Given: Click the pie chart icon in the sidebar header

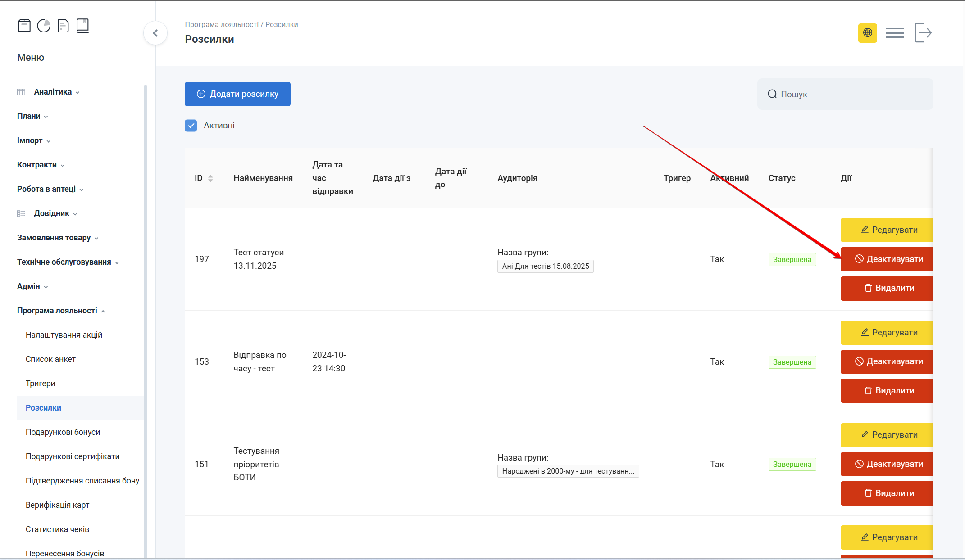Looking at the screenshot, I should [44, 26].
